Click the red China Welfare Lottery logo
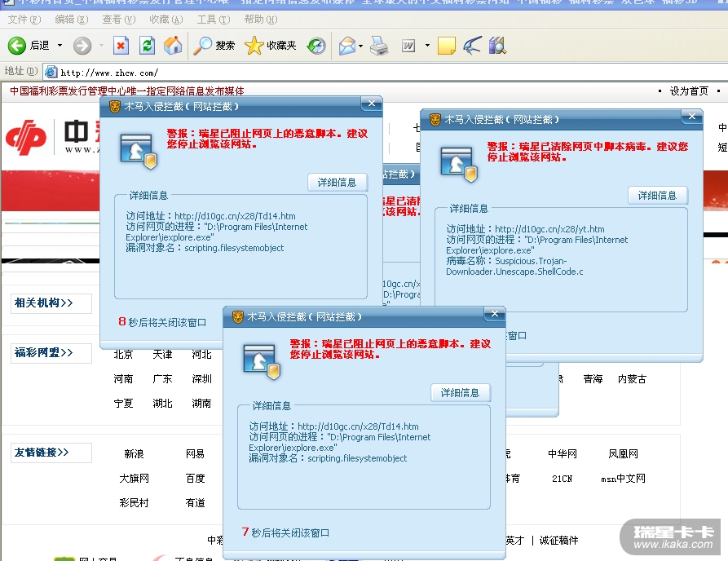728x561 pixels. (x=26, y=137)
